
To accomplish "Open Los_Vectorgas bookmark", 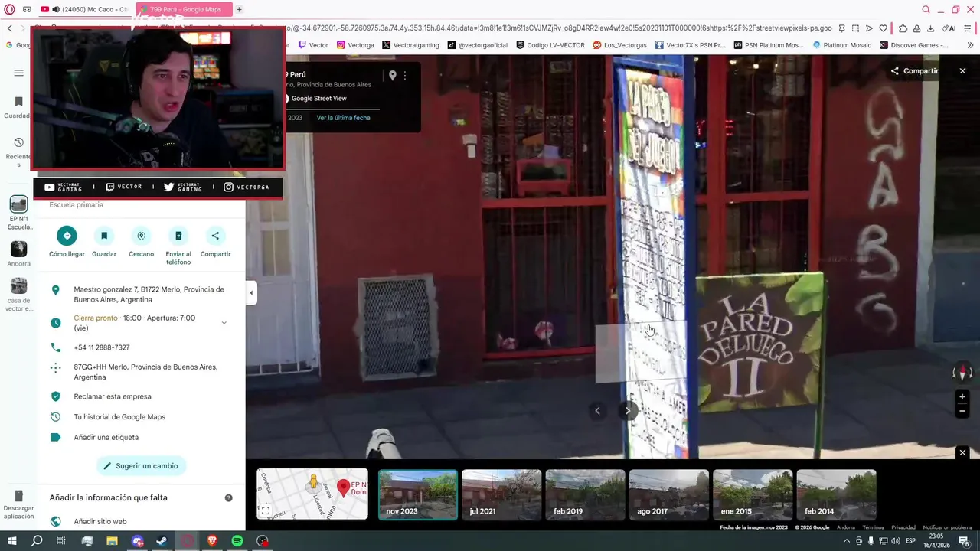I will click(620, 45).
